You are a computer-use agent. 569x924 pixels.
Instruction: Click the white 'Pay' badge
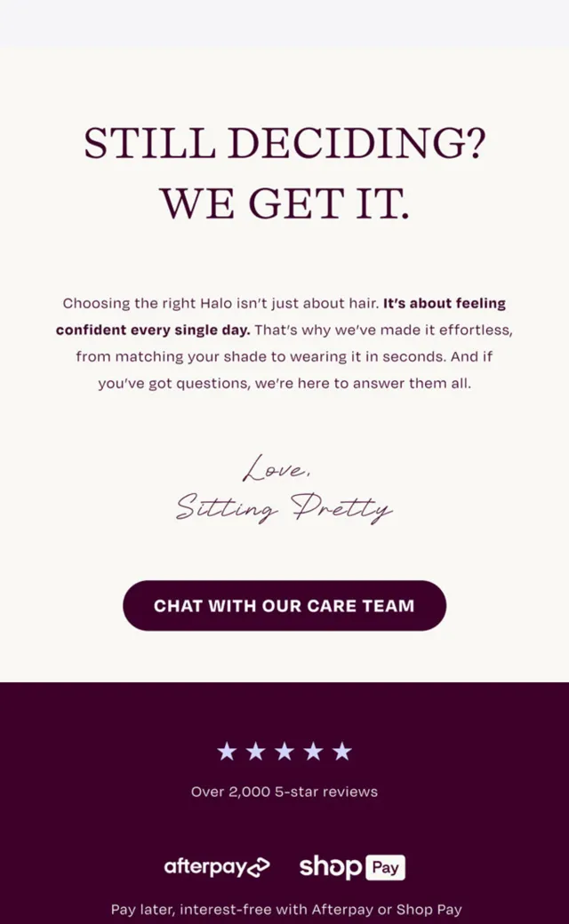[385, 867]
